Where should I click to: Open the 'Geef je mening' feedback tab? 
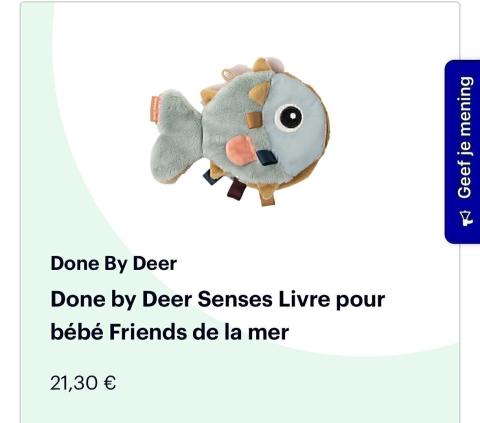462,152
